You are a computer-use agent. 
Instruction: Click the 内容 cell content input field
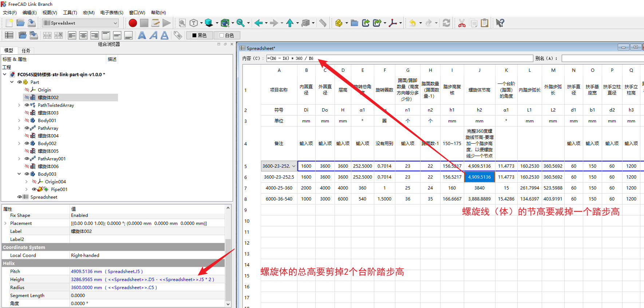[x=399, y=58]
